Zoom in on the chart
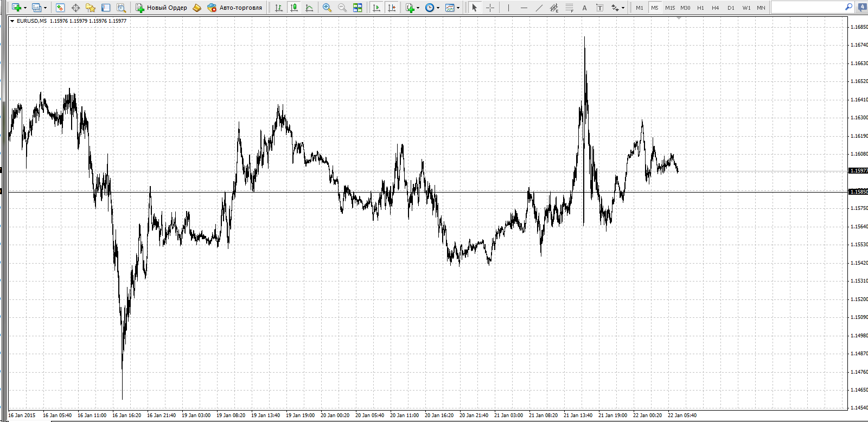This screenshot has width=868, height=422. click(x=327, y=8)
